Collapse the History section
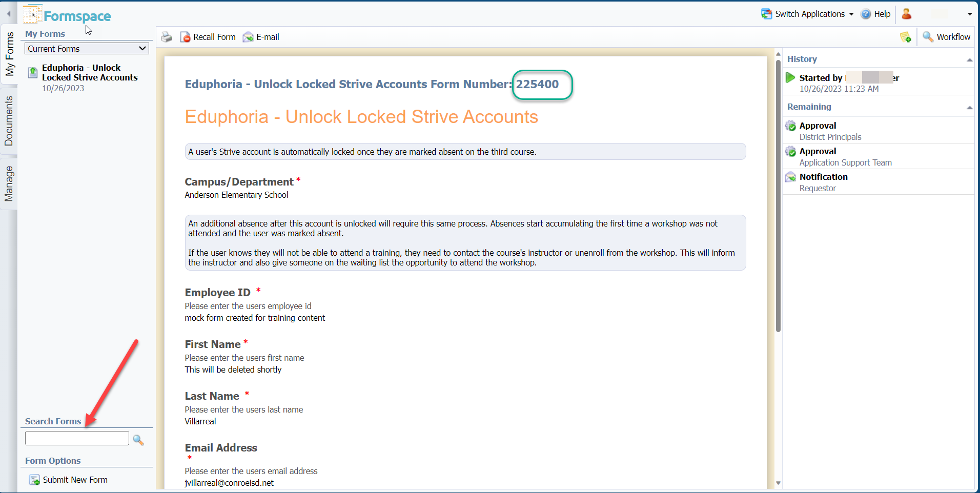This screenshot has width=980, height=493. [969, 60]
